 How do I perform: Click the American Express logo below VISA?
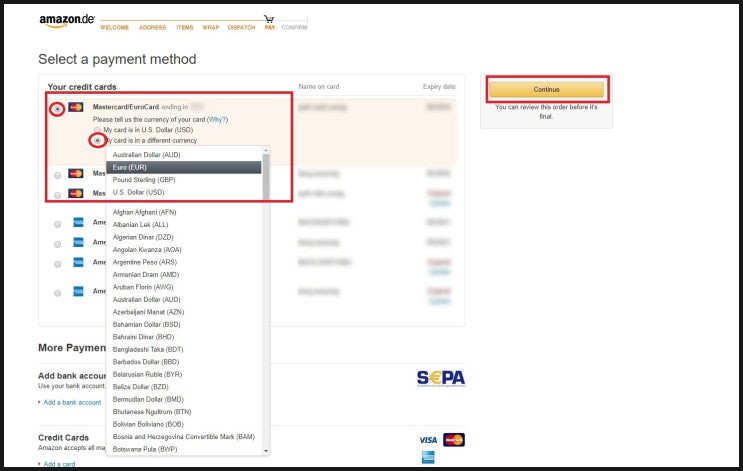click(428, 457)
